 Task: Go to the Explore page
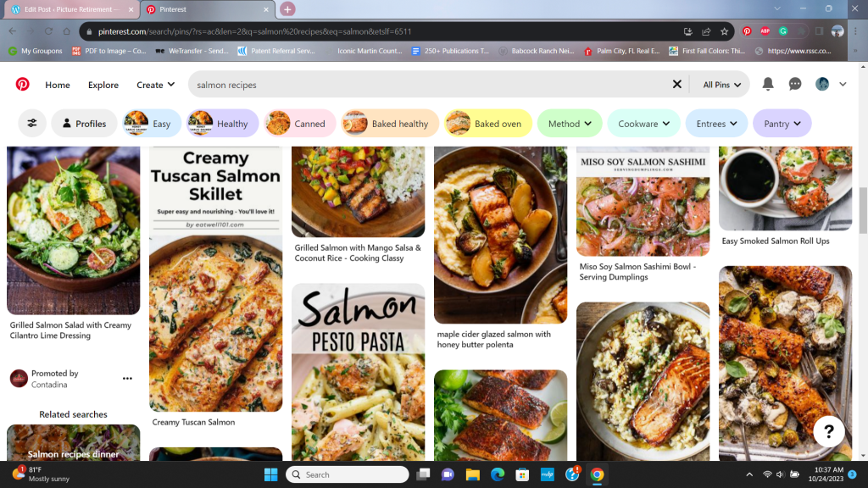[103, 85]
